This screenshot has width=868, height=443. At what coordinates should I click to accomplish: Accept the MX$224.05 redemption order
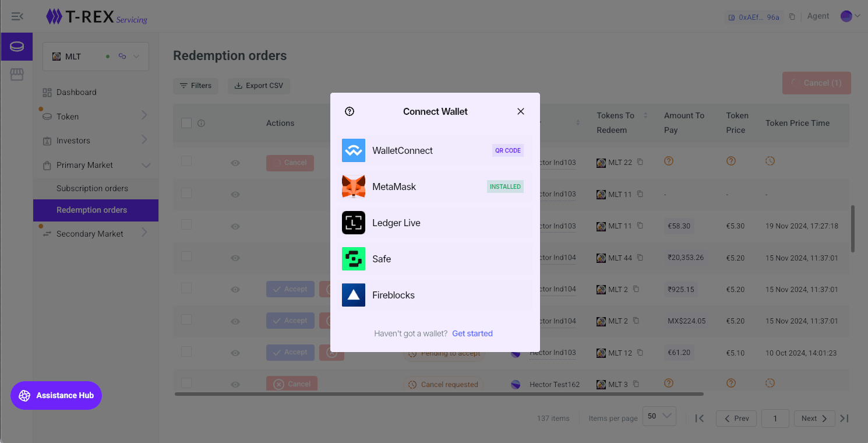pos(290,321)
